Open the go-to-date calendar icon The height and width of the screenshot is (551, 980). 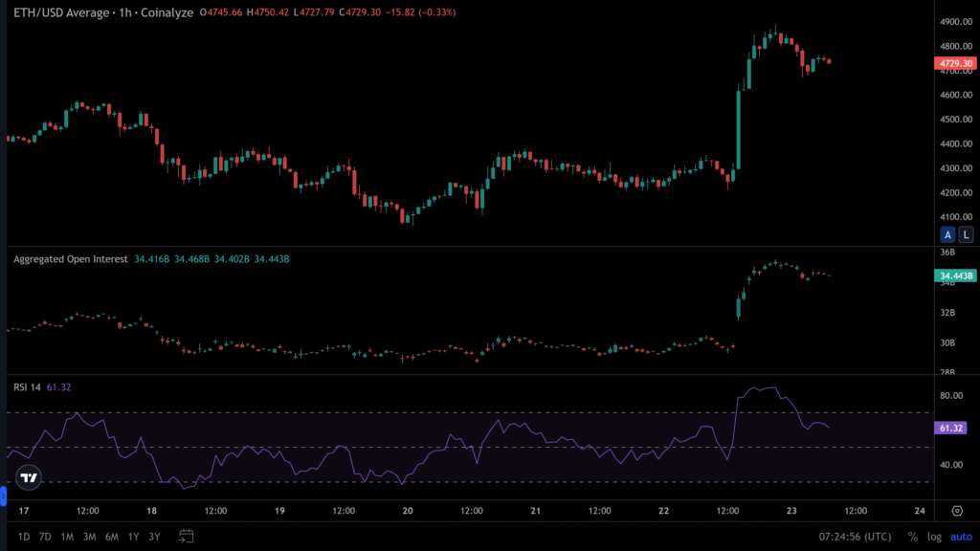click(187, 536)
